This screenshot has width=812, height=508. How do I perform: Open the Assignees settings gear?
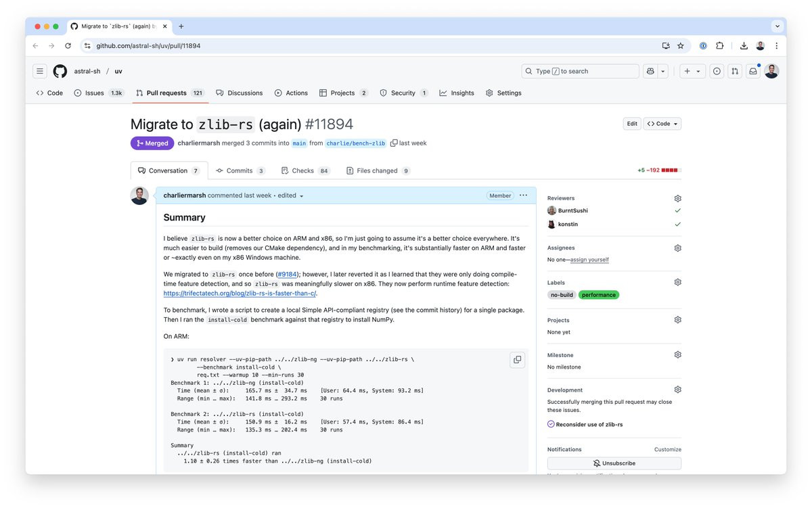(677, 248)
